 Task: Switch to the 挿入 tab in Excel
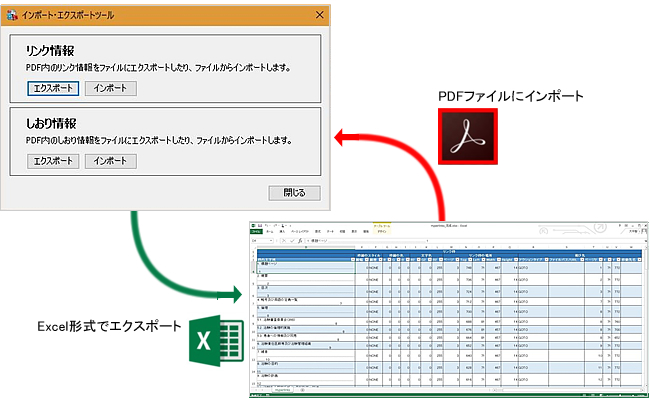[282, 232]
